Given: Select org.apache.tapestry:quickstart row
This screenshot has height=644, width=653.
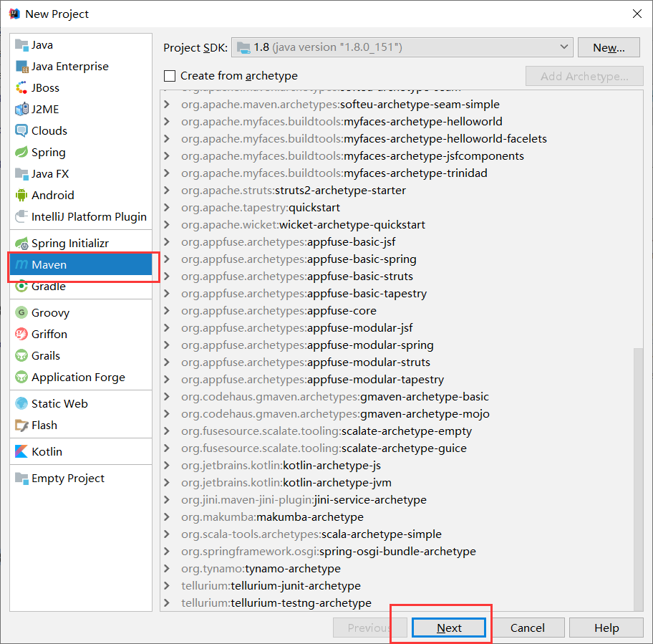Looking at the screenshot, I should [x=261, y=208].
